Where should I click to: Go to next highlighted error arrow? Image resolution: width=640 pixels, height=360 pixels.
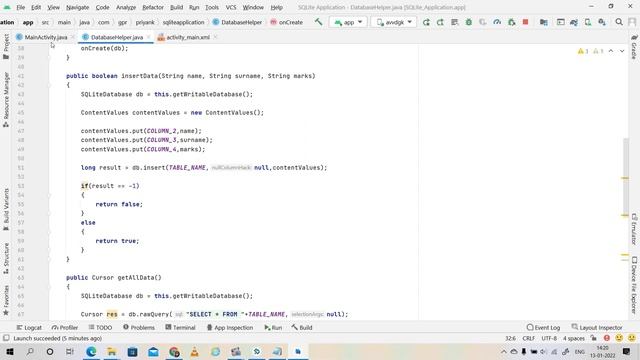[x=622, y=51]
